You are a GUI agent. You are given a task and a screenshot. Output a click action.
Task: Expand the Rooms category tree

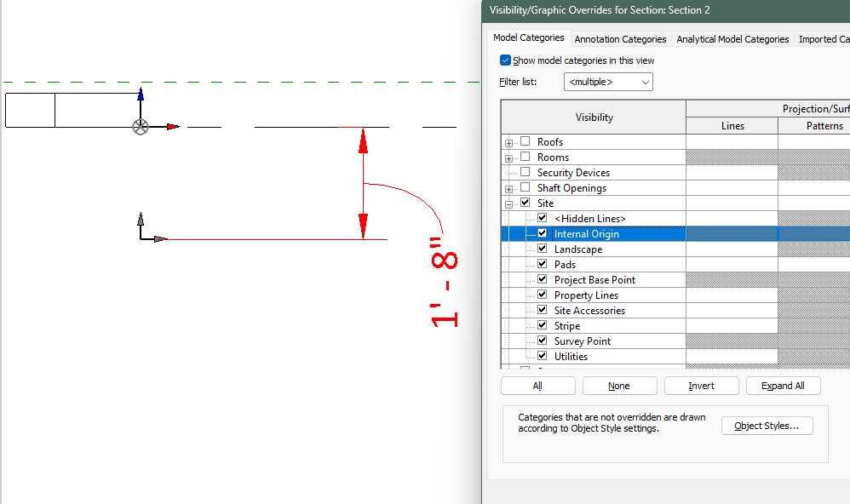[508, 157]
